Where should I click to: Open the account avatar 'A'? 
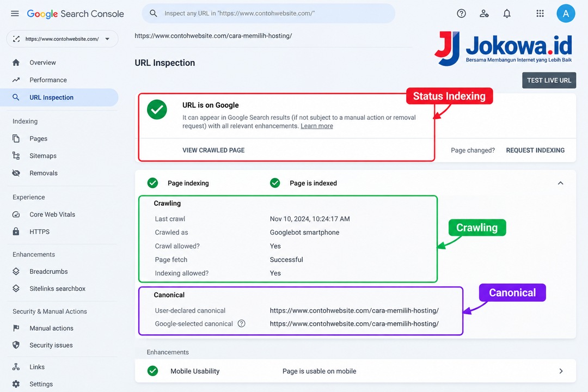pyautogui.click(x=566, y=14)
